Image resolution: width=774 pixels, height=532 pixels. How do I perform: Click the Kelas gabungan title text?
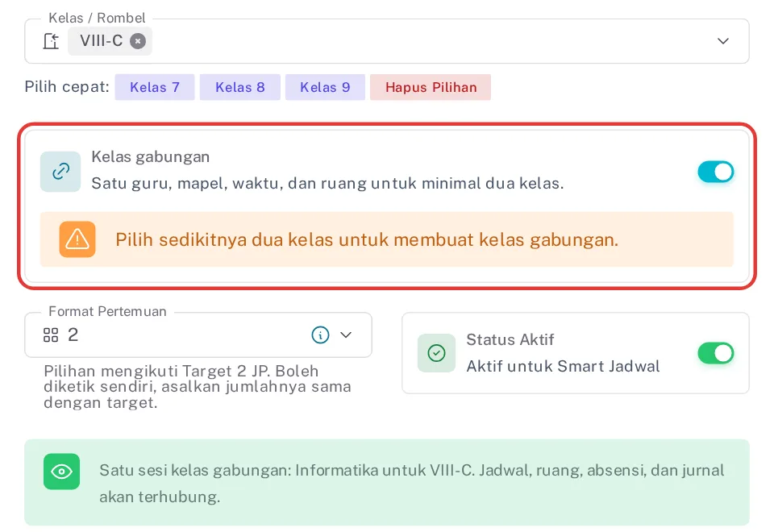pyautogui.click(x=151, y=157)
